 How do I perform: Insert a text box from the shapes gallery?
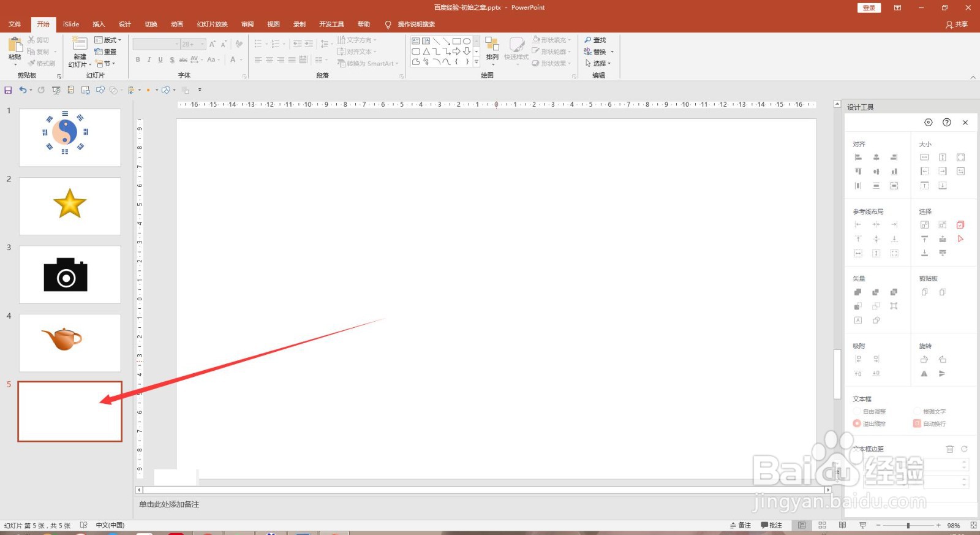[416, 41]
